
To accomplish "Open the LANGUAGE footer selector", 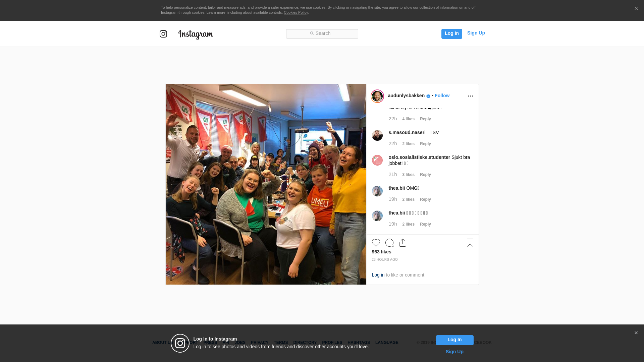I will point(387,343).
